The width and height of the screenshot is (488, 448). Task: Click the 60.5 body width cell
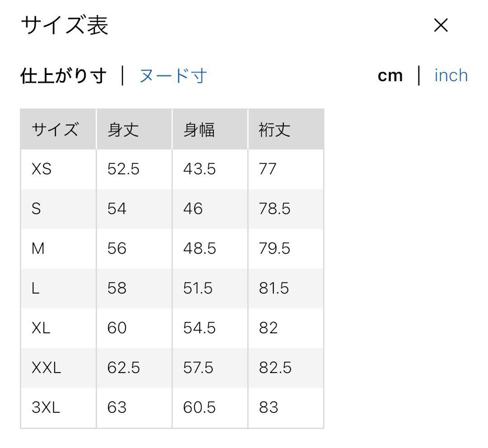pos(199,407)
